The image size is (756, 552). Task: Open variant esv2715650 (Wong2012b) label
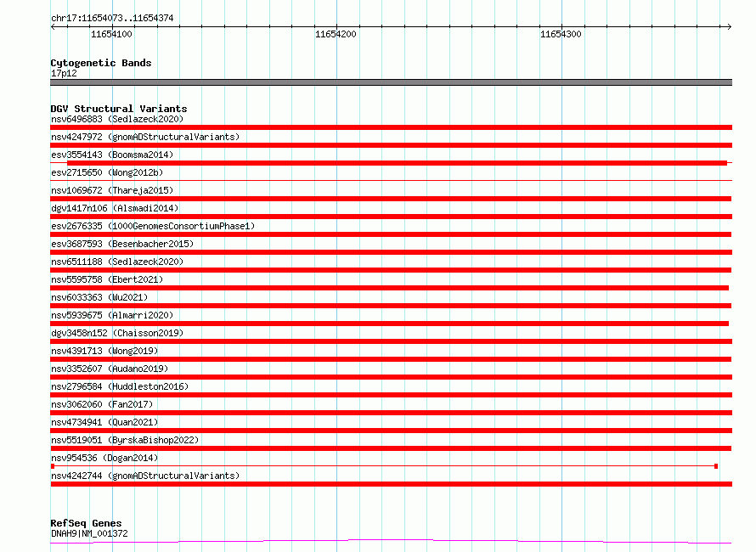coord(107,172)
